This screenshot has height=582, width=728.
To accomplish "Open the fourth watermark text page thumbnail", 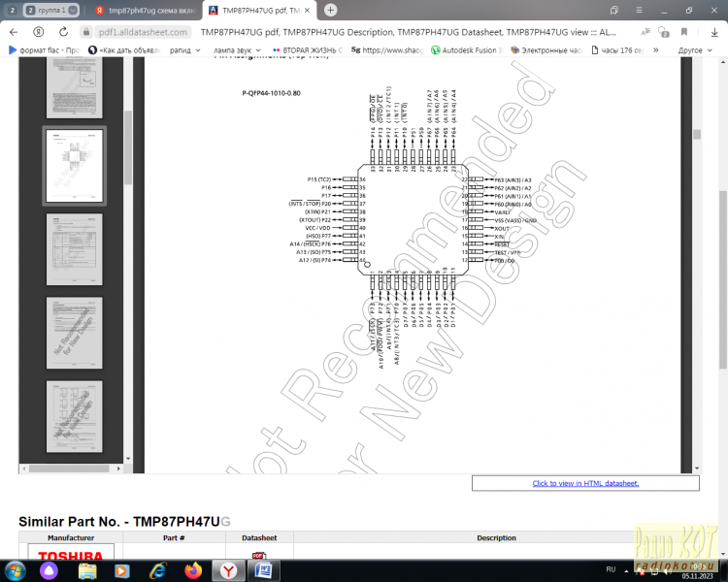I will coord(75,333).
